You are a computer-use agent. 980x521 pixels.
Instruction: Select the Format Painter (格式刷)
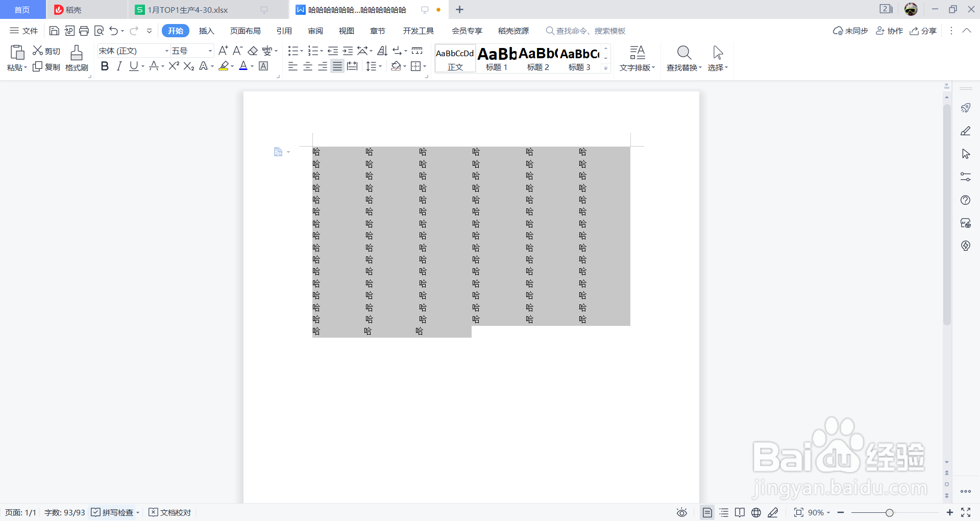[x=77, y=58]
